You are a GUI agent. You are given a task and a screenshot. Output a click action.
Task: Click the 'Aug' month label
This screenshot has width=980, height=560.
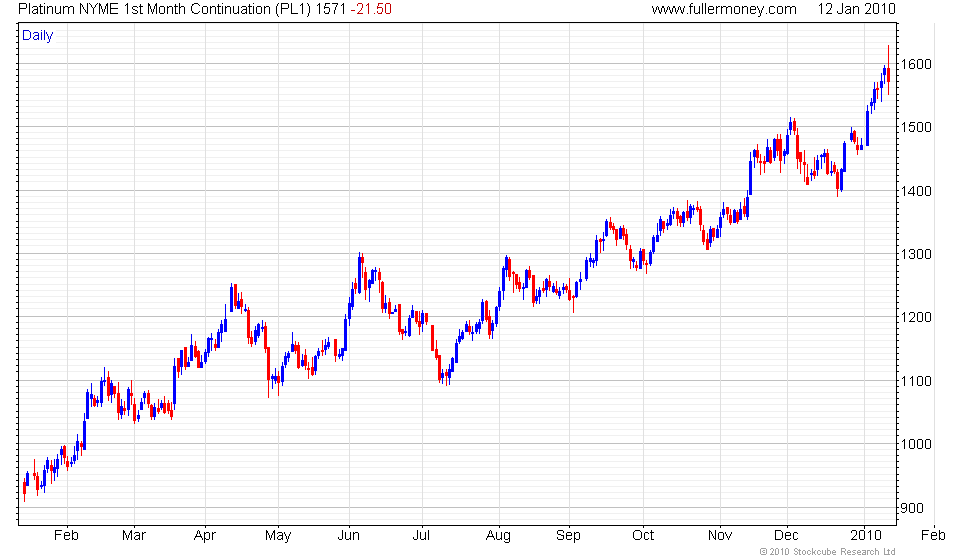(x=499, y=536)
